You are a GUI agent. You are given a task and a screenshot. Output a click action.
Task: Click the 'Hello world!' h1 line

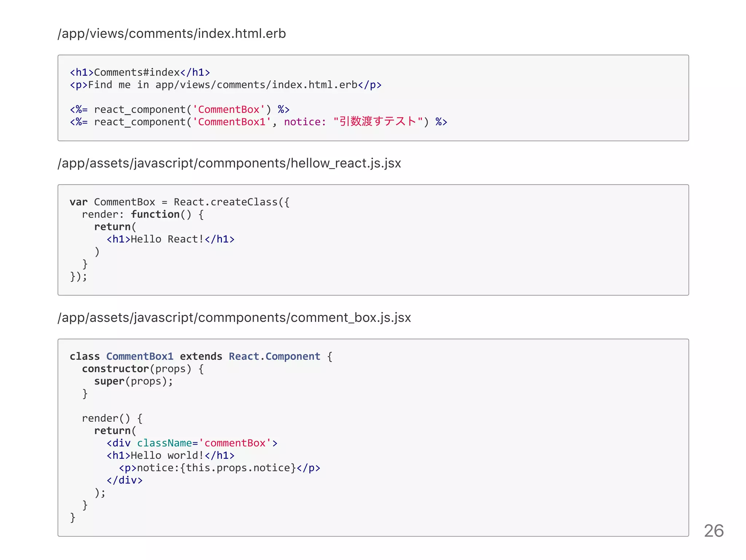[170, 455]
